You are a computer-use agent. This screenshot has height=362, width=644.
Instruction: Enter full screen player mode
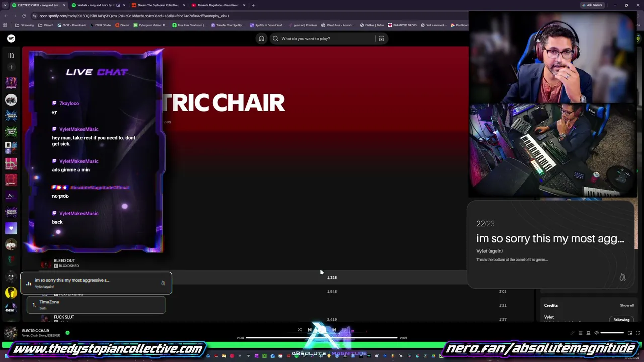[x=638, y=333]
